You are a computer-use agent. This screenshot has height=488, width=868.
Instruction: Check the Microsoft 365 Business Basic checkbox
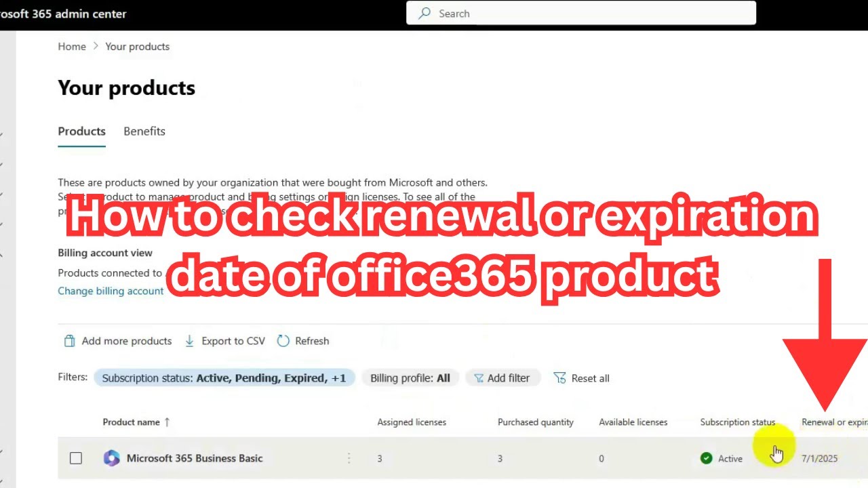coord(76,458)
